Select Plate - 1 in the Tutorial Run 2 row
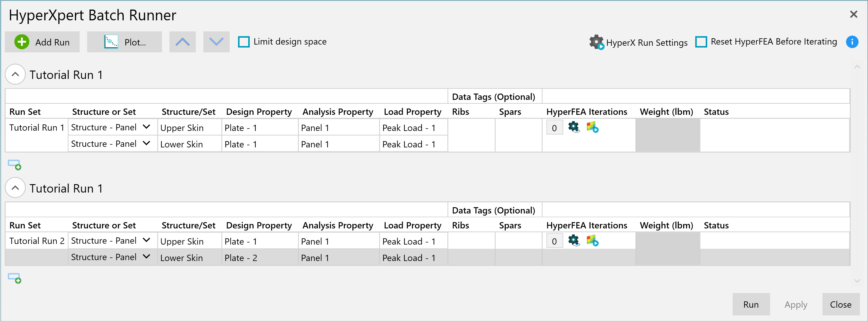The image size is (868, 322). coord(260,241)
